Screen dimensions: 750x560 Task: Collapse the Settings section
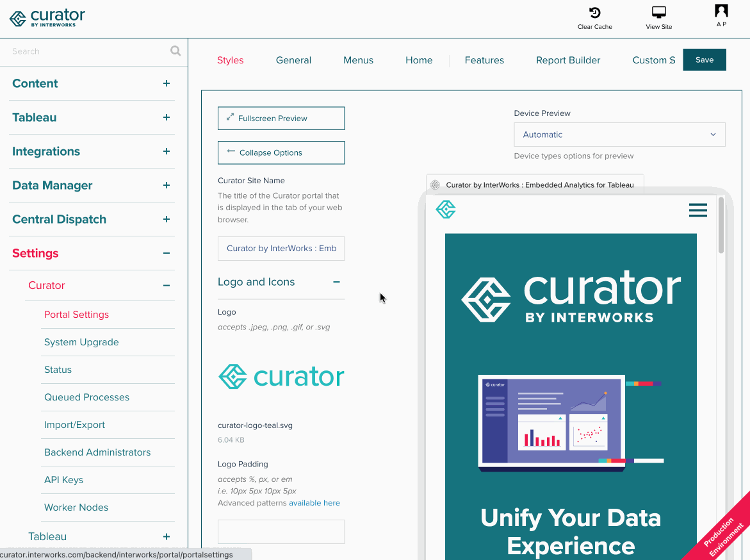(x=166, y=253)
